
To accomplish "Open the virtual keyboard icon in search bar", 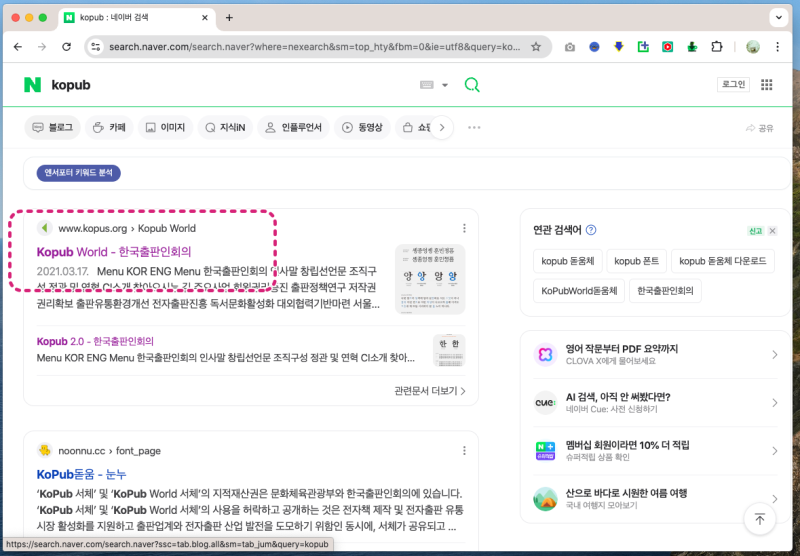I will (427, 85).
